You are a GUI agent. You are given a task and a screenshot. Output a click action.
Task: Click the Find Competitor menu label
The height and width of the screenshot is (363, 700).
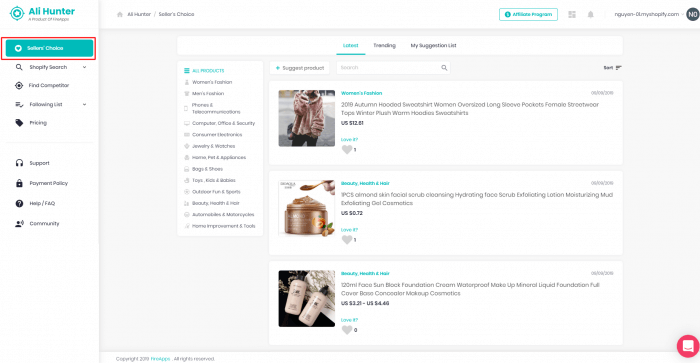pos(49,85)
